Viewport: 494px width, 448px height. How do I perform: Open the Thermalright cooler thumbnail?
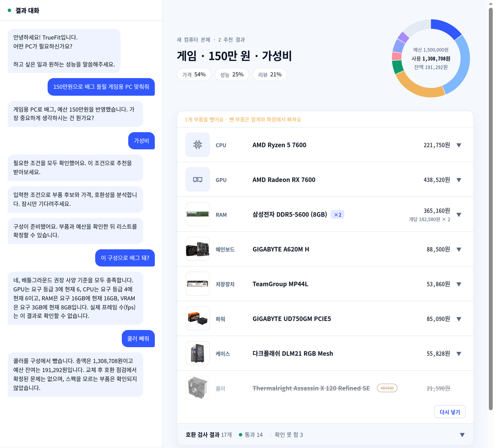198,388
